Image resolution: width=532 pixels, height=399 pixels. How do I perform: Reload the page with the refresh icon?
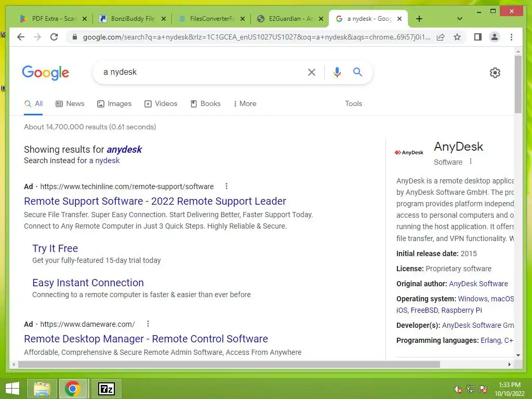click(54, 37)
